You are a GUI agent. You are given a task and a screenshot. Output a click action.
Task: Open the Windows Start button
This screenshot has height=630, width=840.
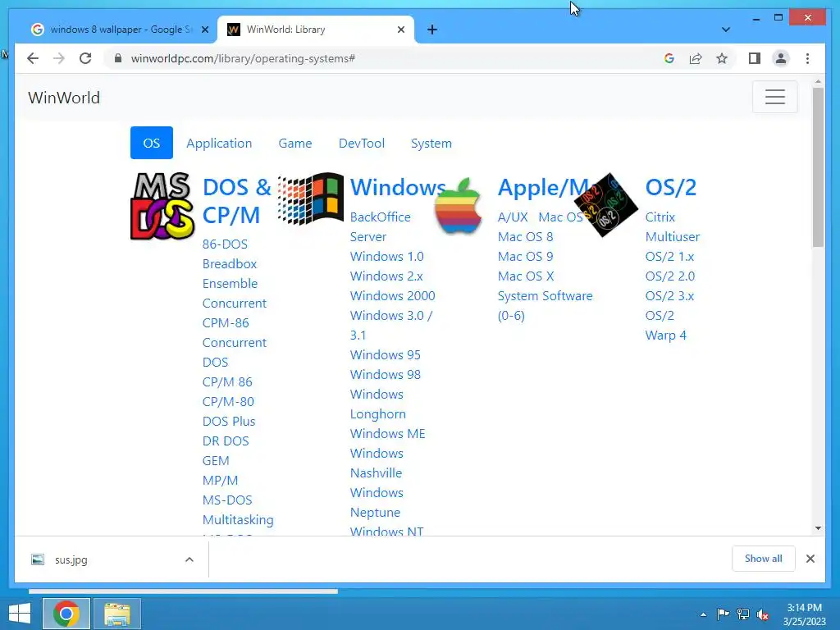click(x=20, y=614)
